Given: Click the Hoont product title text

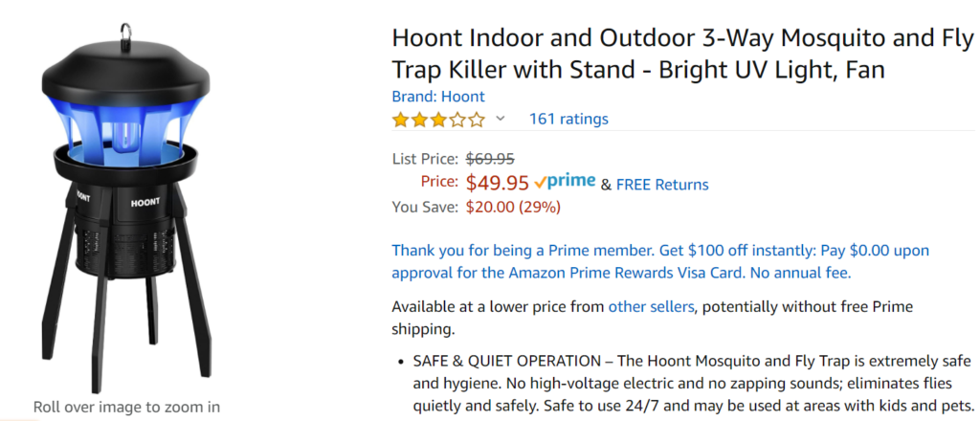Looking at the screenshot, I should point(682,55).
